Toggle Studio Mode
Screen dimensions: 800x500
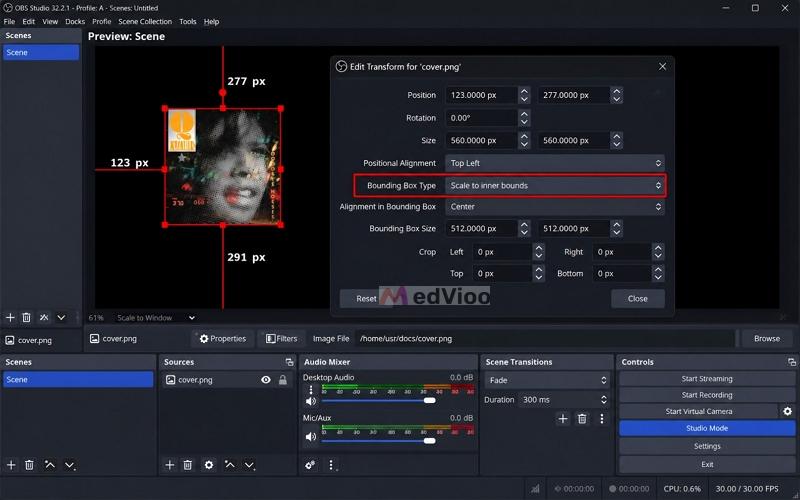pos(707,428)
